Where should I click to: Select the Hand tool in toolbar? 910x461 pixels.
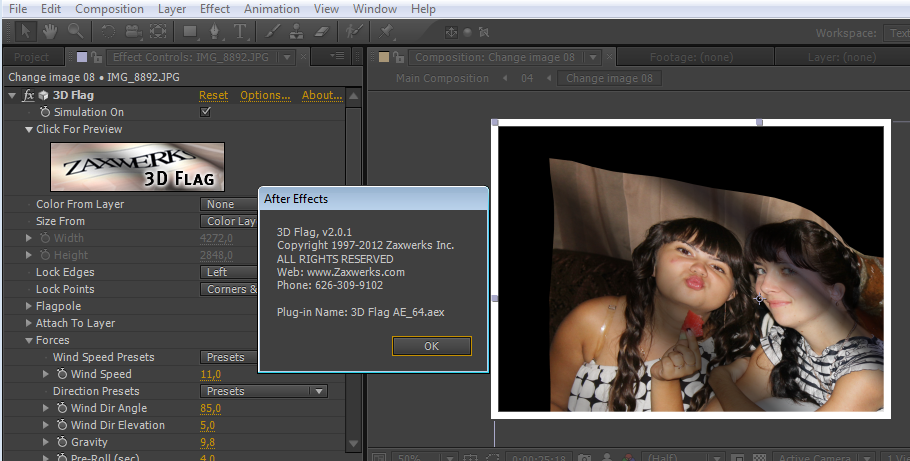tap(48, 33)
